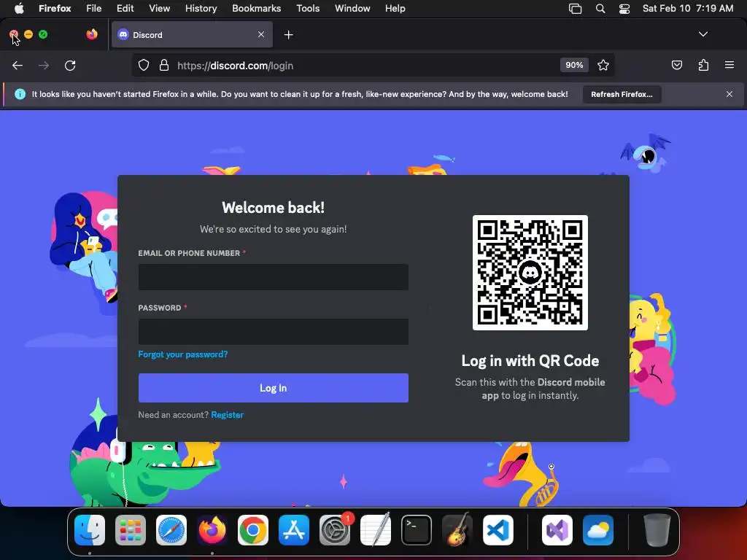Viewport: 747px width, 560px height.
Task: Open Spotlight search in the menu bar
Action: pos(600,8)
